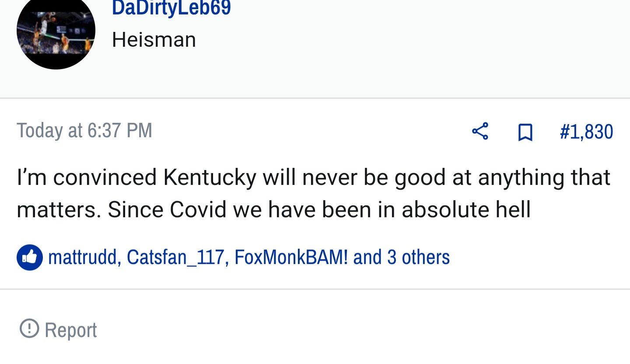Open the #1,830 post permalink

pyautogui.click(x=586, y=132)
